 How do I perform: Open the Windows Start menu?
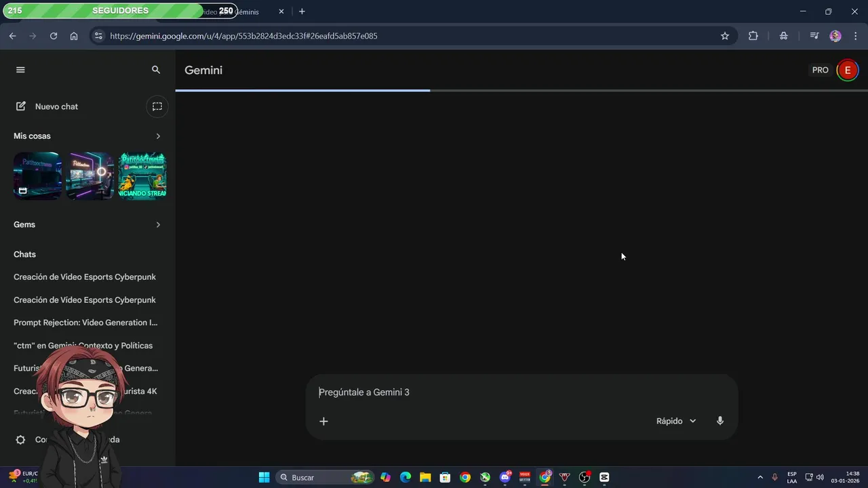[x=264, y=477]
